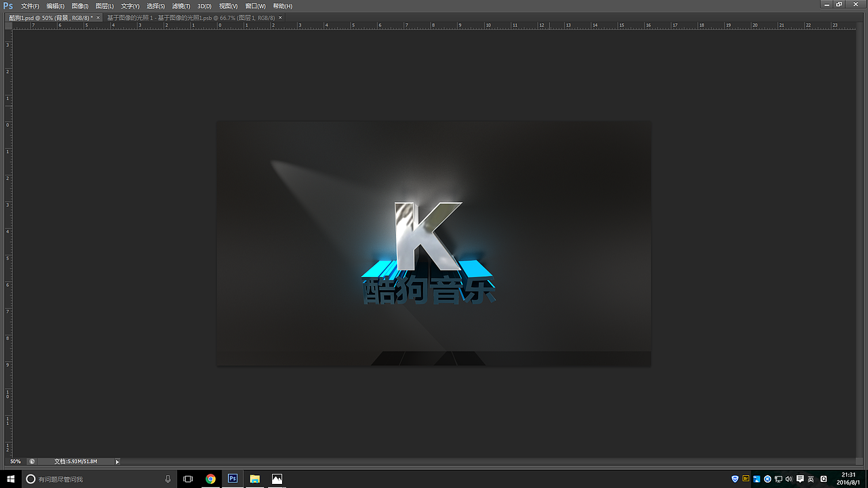Click the status bar preview icon beside zoom
Viewport: 868px width, 488px height.
(x=32, y=462)
